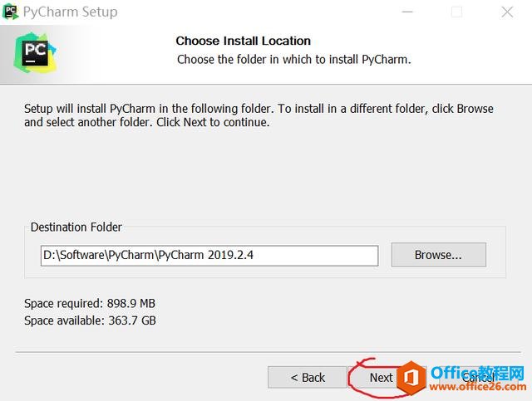This screenshot has width=532, height=401.
Task: Click "Choose the folder in which to install PyCharm."
Action: (x=293, y=60)
